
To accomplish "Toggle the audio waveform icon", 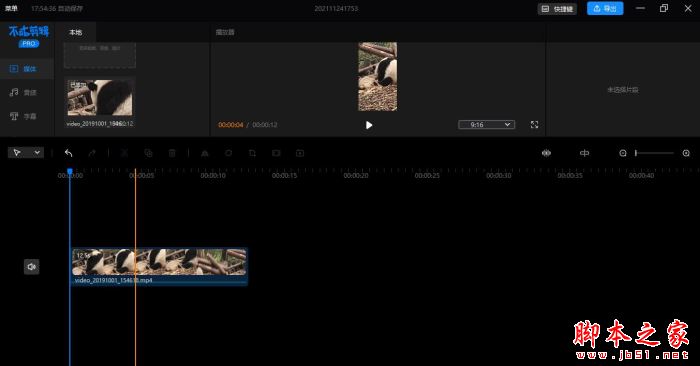I will tap(546, 153).
